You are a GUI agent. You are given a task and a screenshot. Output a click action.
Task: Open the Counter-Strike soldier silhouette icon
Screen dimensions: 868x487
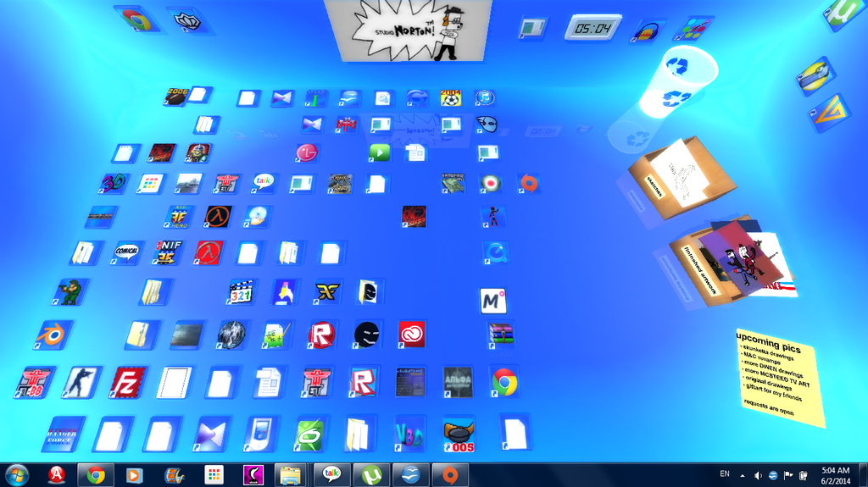[x=81, y=383]
